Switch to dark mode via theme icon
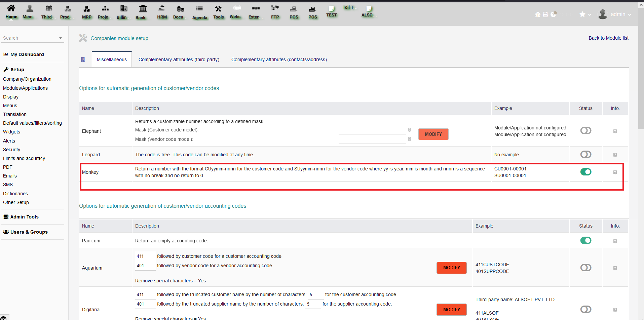 point(554,14)
